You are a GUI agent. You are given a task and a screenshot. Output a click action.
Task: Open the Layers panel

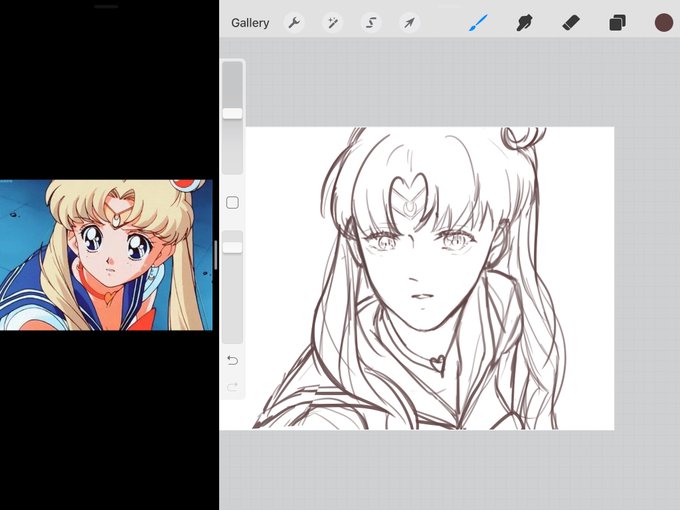pyautogui.click(x=617, y=23)
